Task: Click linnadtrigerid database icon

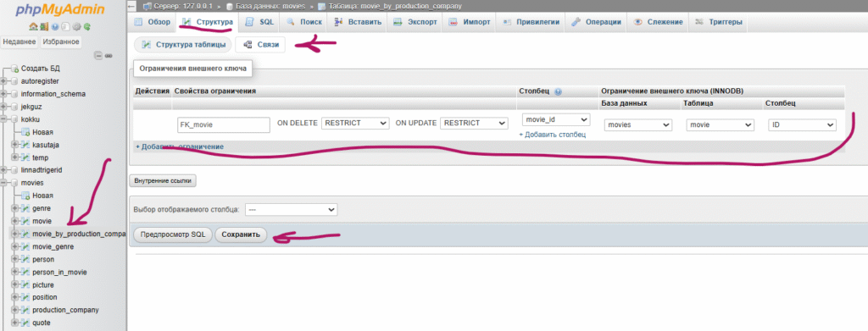Action: 15,170
